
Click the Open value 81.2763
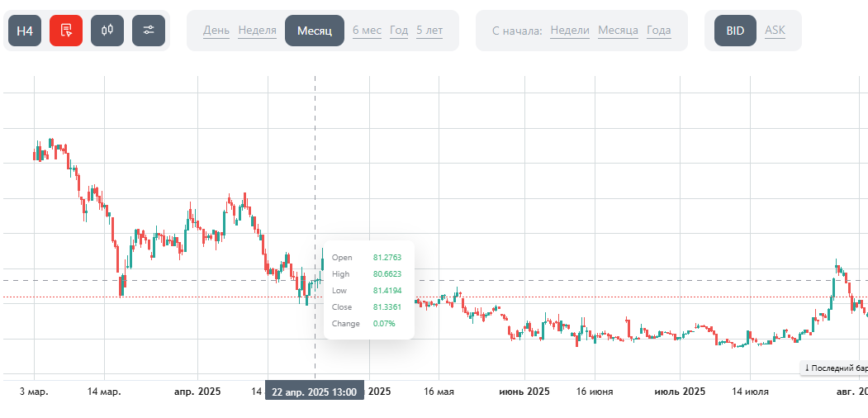point(387,258)
